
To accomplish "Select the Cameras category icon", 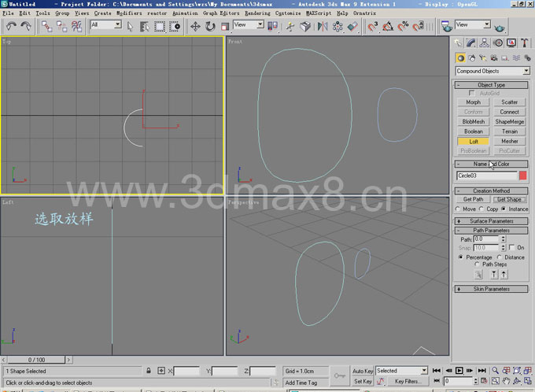I will [494, 58].
